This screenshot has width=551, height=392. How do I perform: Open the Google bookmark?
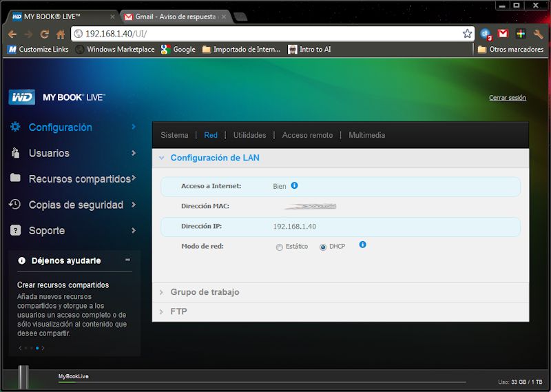point(178,49)
